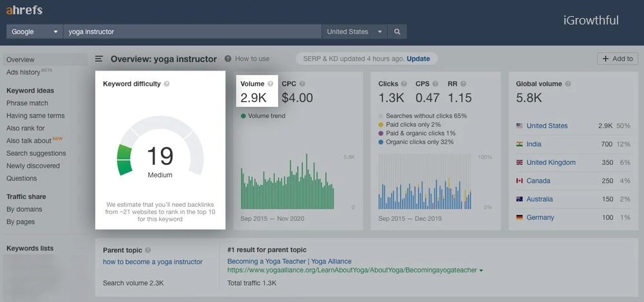The image size is (644, 302).
Task: Click the help icon next to How to use
Action: point(228,59)
